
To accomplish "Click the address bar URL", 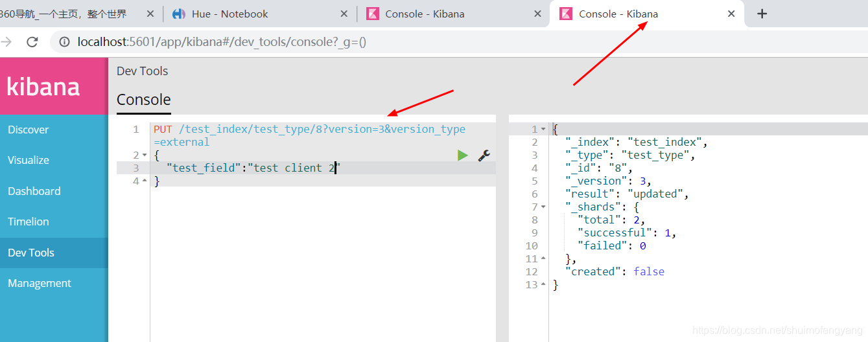I will click(222, 42).
